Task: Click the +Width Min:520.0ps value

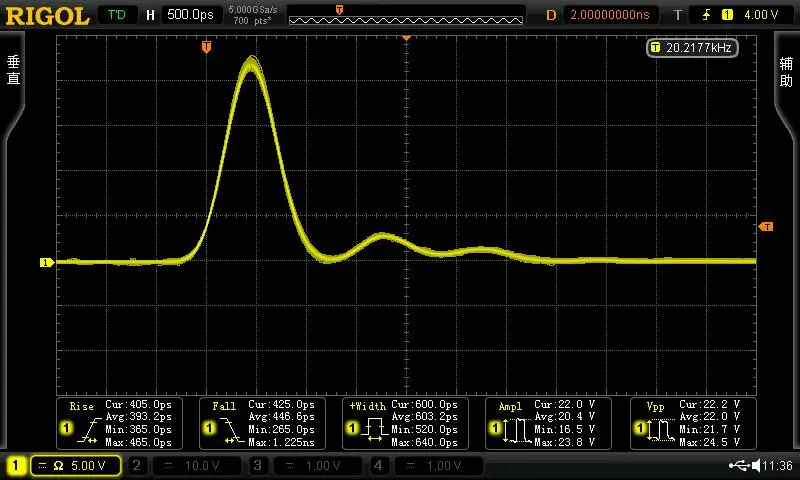Action: click(x=424, y=430)
